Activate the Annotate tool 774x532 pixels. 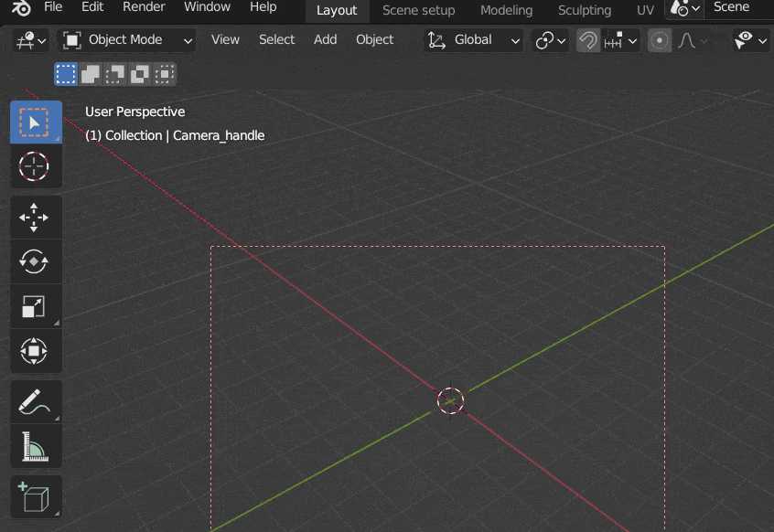(36, 400)
